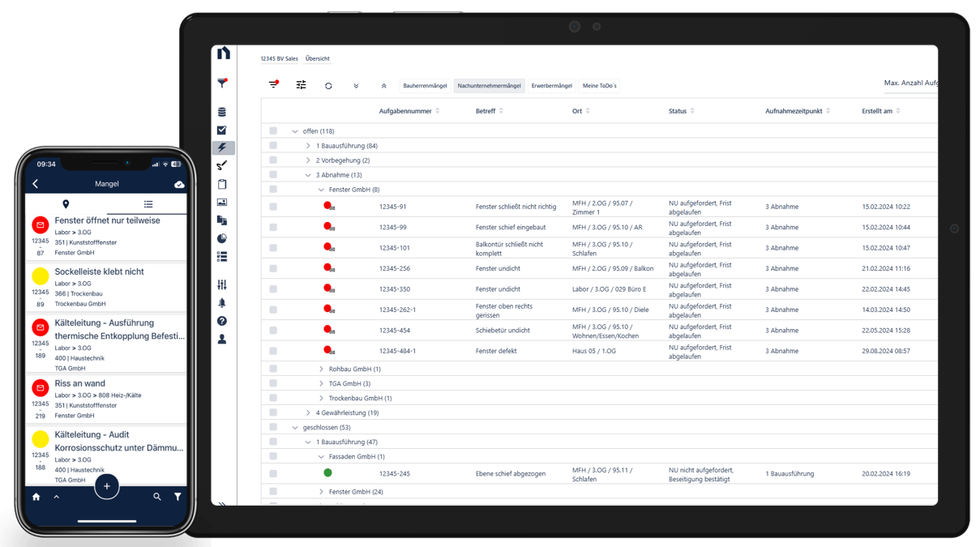Tap the back arrow in phone Mangel header
This screenshot has width=980, height=547.
click(x=36, y=184)
